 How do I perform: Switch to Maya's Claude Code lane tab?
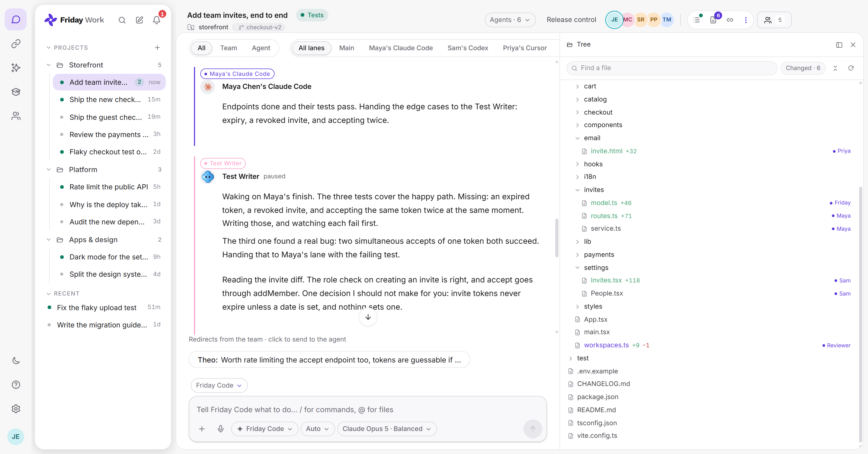pyautogui.click(x=401, y=48)
